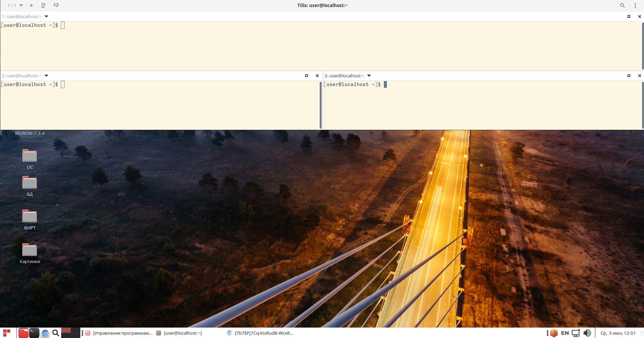Viewport: 644px width, 338px height.
Task: Focus terminal 1 command prompt area
Action: click(x=321, y=46)
